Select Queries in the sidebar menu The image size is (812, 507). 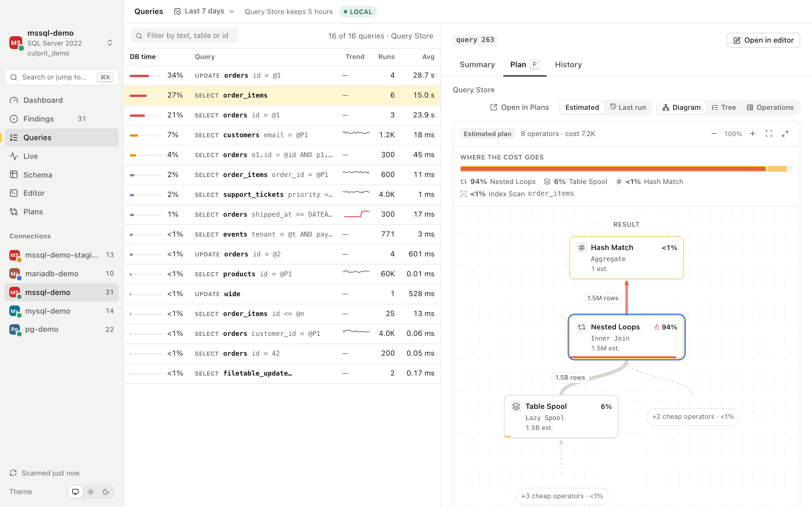click(61, 138)
